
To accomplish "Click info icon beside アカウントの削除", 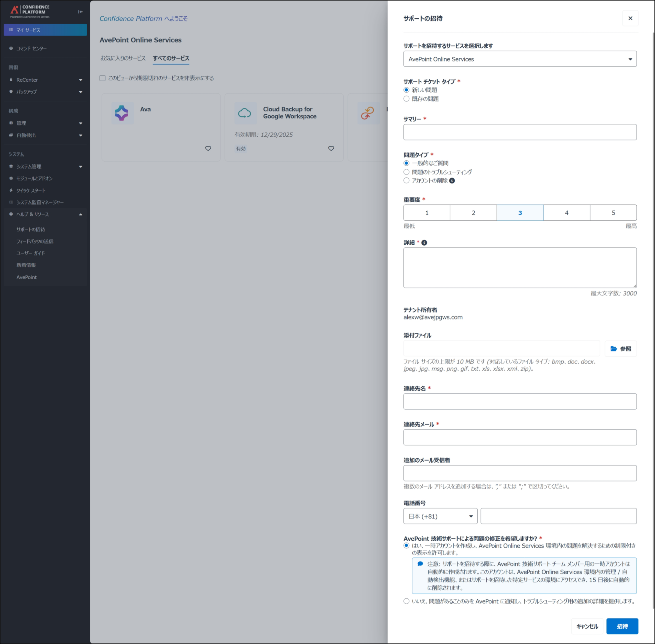I will click(x=452, y=181).
